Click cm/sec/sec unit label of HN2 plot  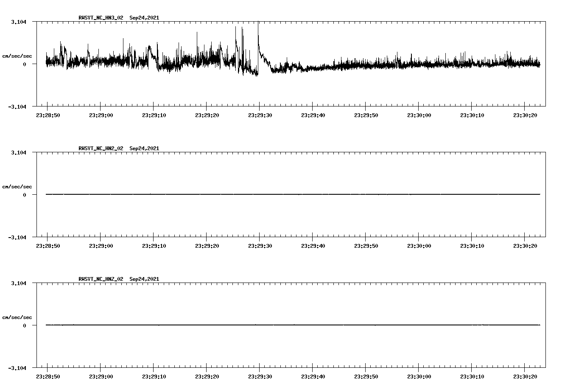pos(17,187)
